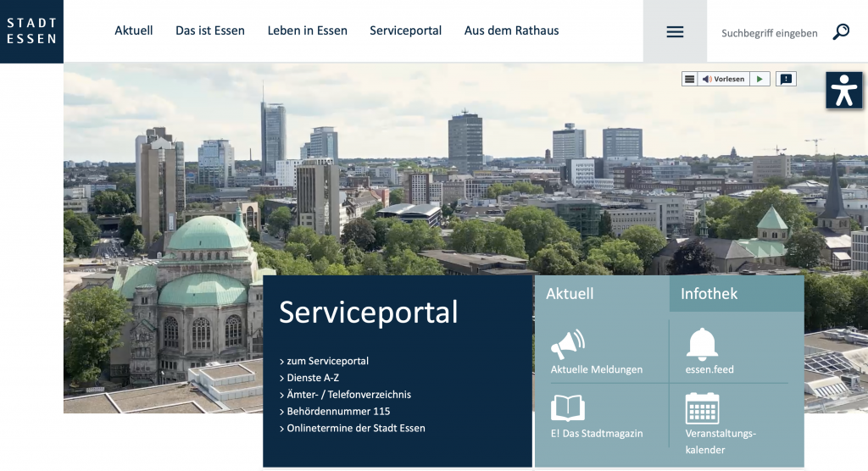Open the hamburger menu in header
The width and height of the screenshot is (868, 471).
[675, 32]
